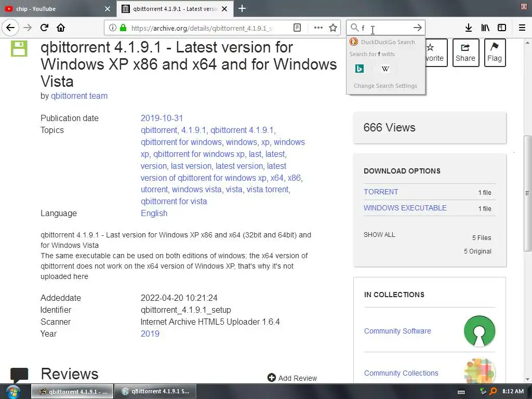
Task: Reload the current page
Action: click(45, 28)
